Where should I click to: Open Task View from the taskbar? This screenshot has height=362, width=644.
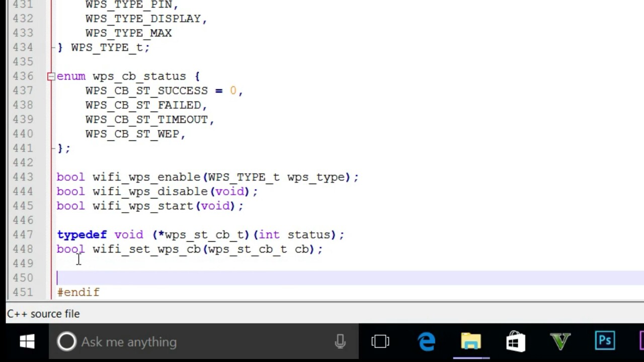coord(380,342)
